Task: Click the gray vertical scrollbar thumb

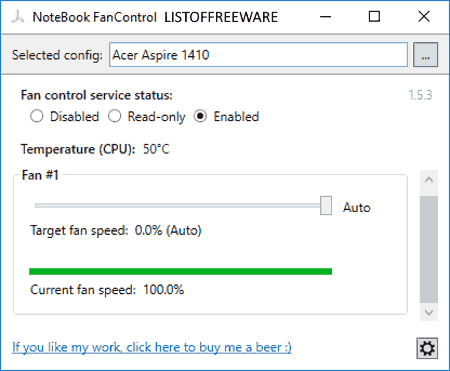Action: (x=429, y=250)
